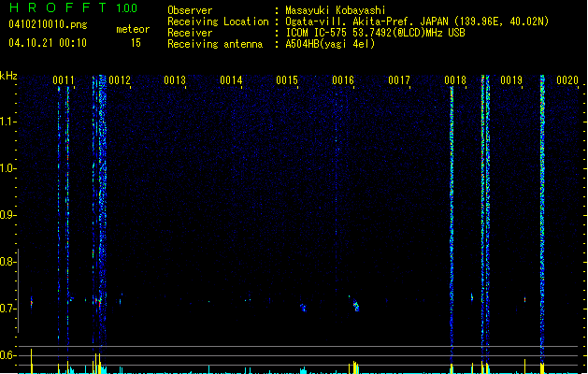Image resolution: width=588 pixels, height=374 pixels.
Task: Click the 0011 time marker
Action: [x=64, y=80]
